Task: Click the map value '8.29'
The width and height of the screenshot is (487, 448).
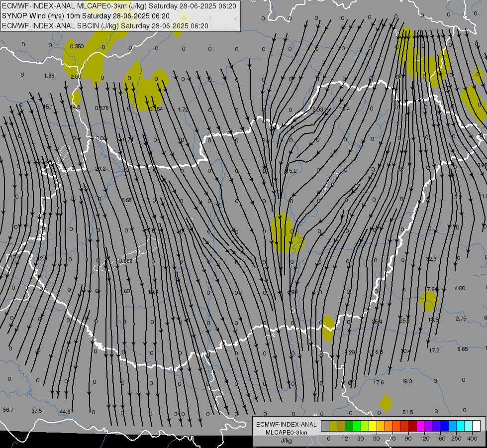Action: pos(349,352)
